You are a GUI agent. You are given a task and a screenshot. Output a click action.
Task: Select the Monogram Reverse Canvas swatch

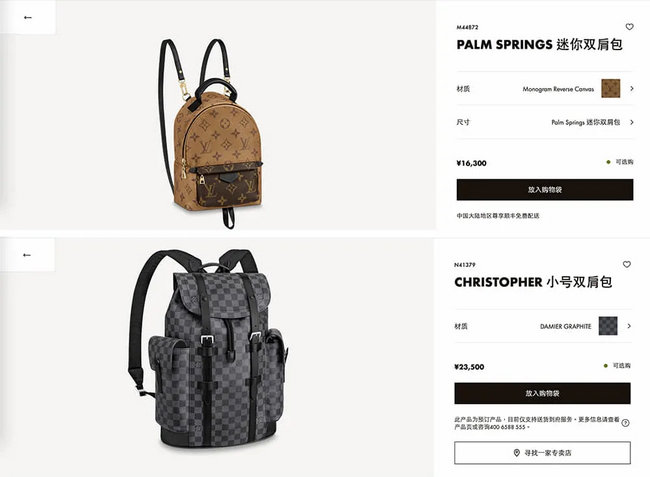pos(611,88)
